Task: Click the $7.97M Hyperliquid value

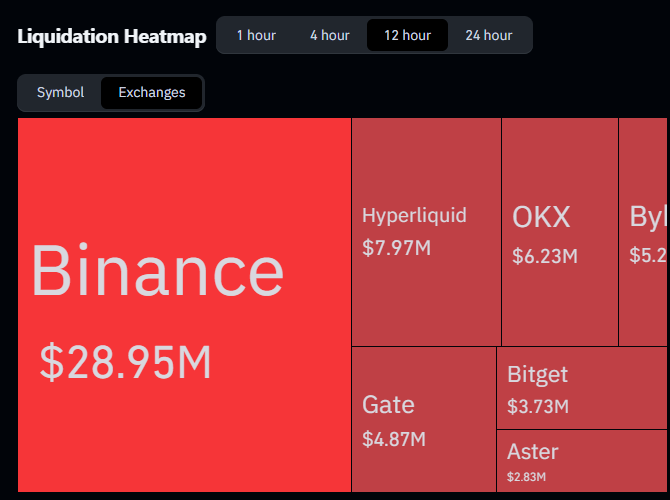Action: point(397,248)
